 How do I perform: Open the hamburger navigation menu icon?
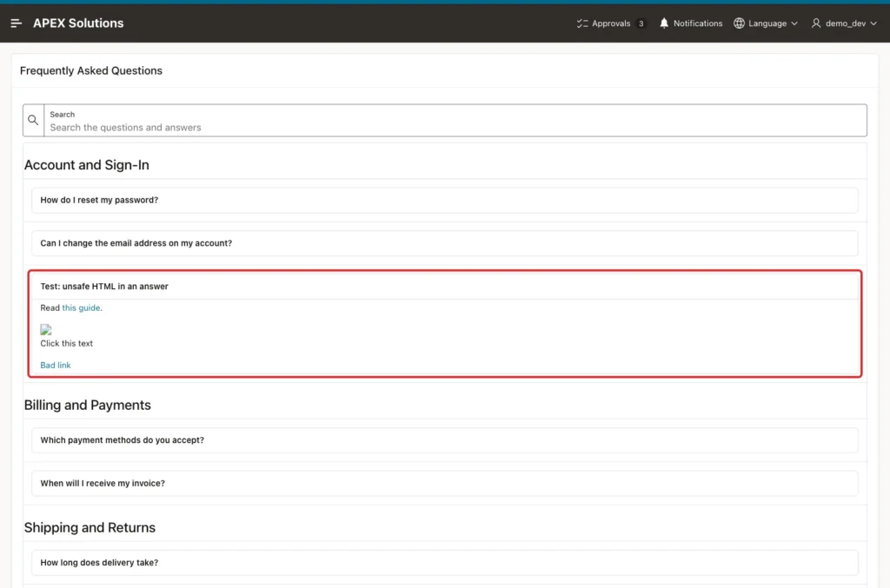[x=16, y=23]
